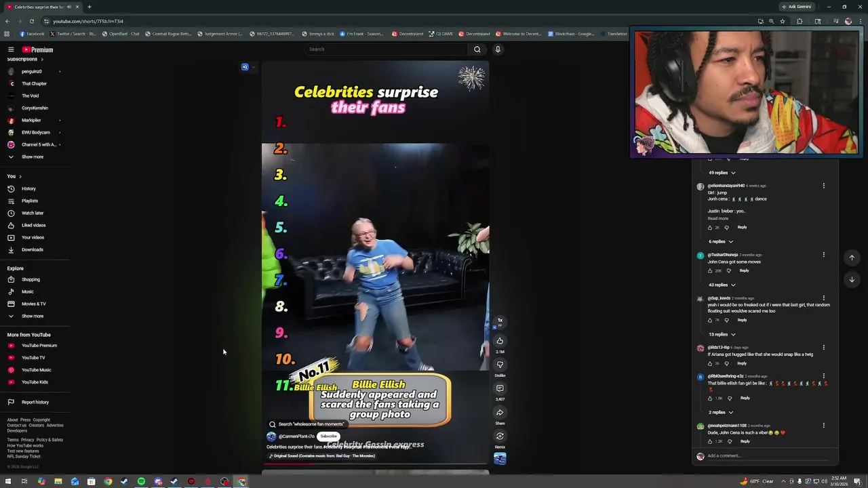Reload the page with browser refresh

click(x=31, y=21)
